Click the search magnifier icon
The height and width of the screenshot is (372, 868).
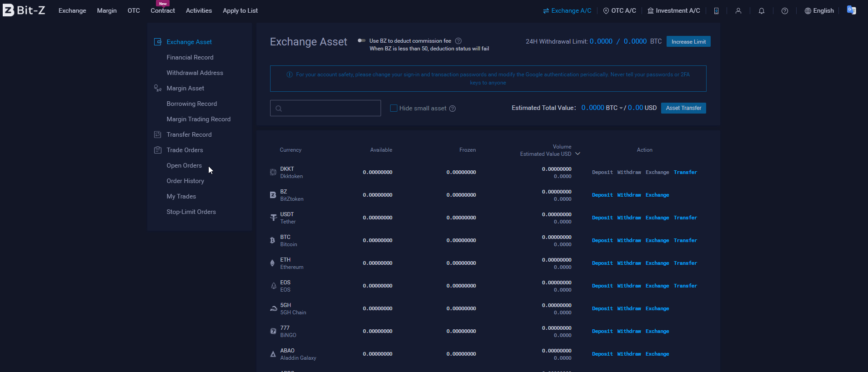point(279,109)
